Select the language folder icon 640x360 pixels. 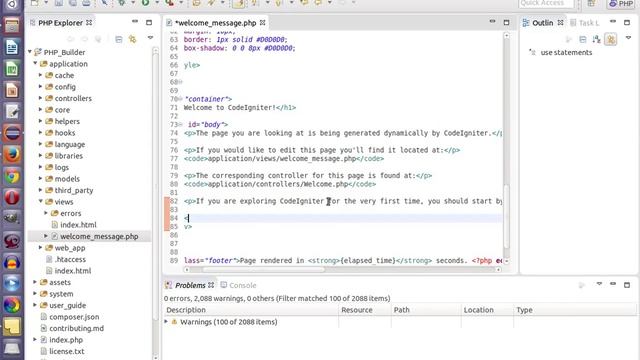pos(49,144)
